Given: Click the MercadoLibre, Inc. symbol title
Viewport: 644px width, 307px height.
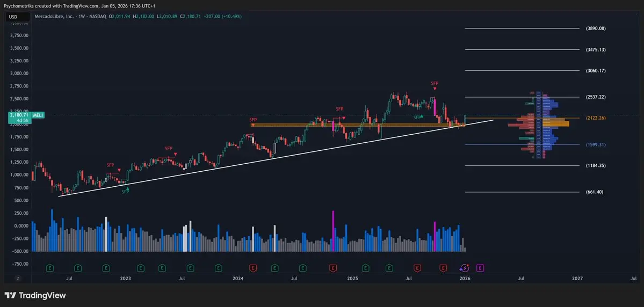Looking at the screenshot, I should coord(53,17).
